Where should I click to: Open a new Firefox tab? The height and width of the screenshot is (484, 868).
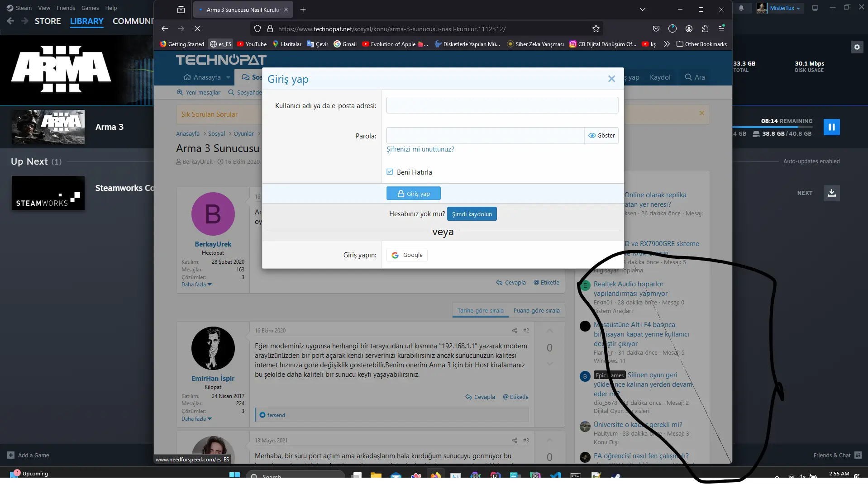pos(303,9)
